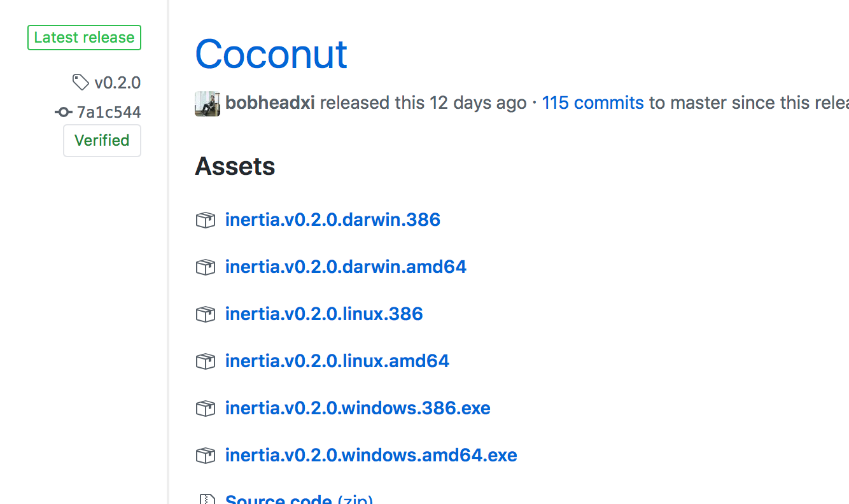Download inertia.v0.2.0.darwin.amd64

pyautogui.click(x=346, y=267)
